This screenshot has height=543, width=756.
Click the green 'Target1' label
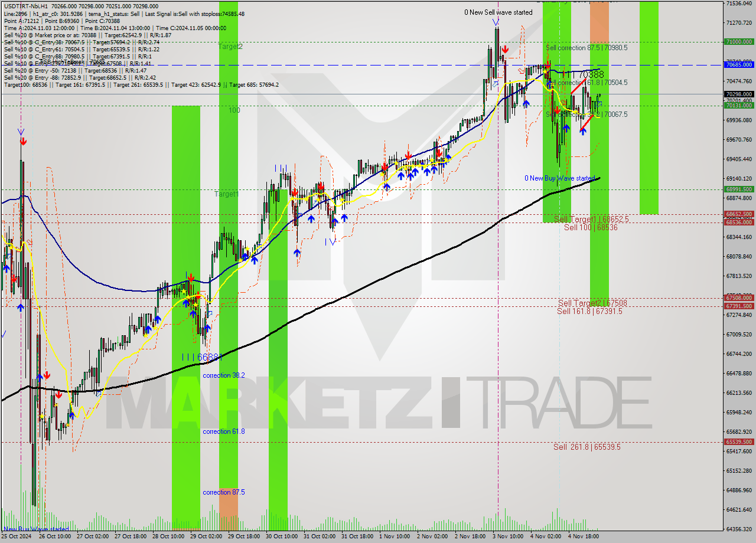(x=226, y=194)
